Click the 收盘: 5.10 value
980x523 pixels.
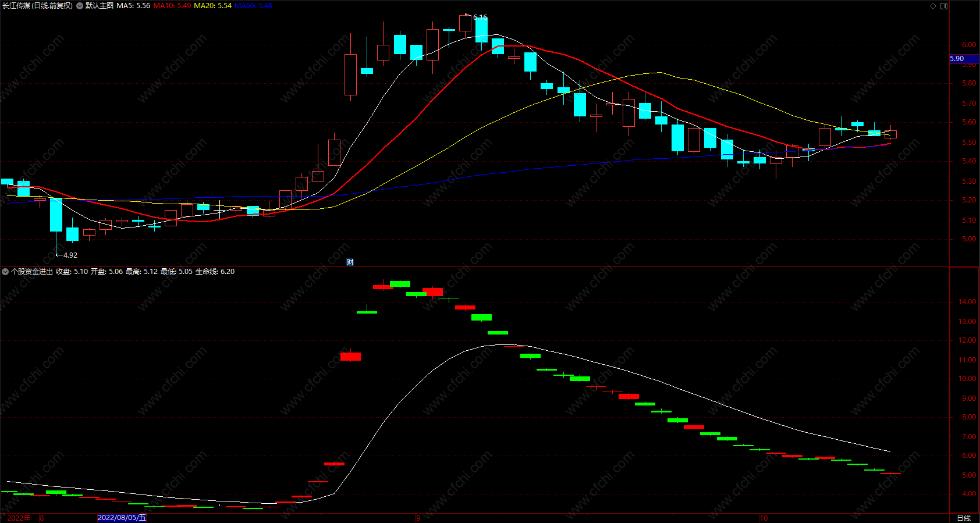(72, 272)
